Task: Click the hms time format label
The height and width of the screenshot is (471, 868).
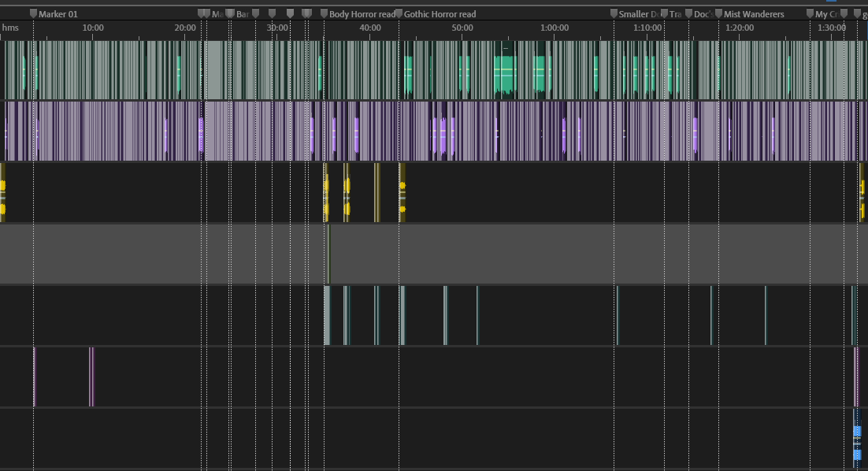Action: click(10, 28)
